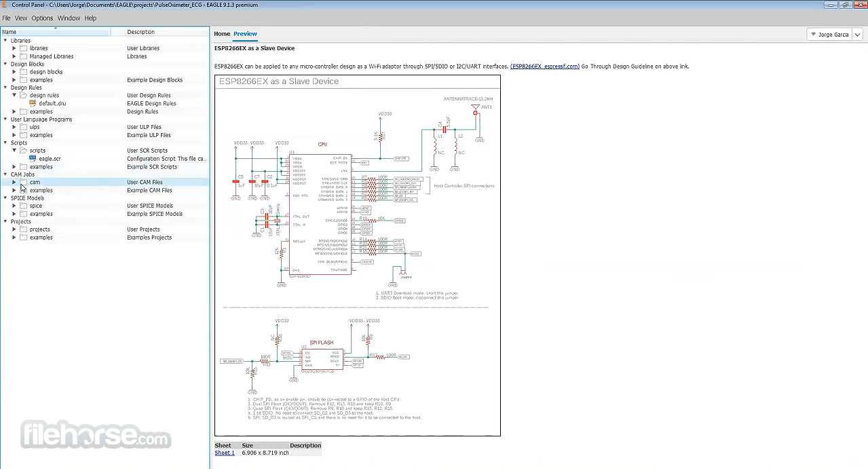Screen dimensions: 868x469
Task: Click the "ESP8266EX as a Slave Device" heading
Action: [x=254, y=48]
